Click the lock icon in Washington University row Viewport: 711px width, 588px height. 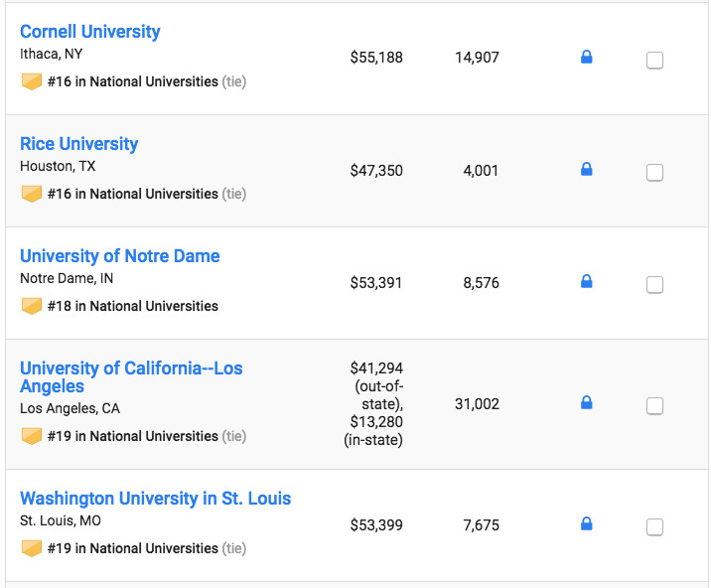click(586, 523)
